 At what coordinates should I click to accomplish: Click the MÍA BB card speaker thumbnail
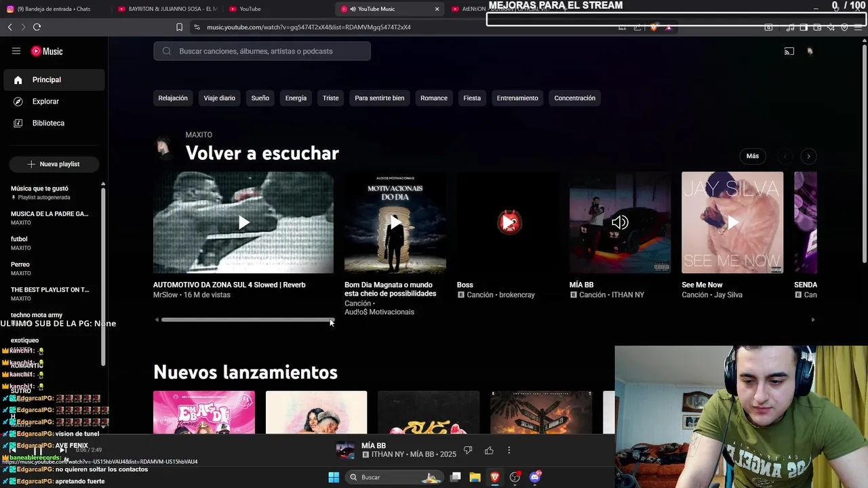point(620,222)
